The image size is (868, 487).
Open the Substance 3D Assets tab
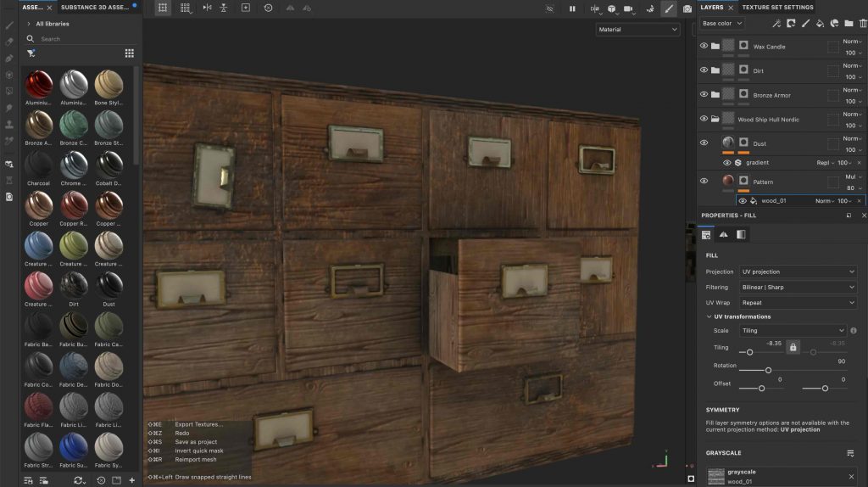(96, 8)
